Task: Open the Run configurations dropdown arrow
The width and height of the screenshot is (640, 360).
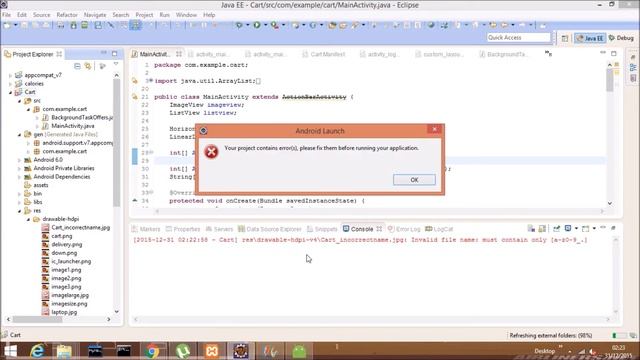Action: (265, 25)
